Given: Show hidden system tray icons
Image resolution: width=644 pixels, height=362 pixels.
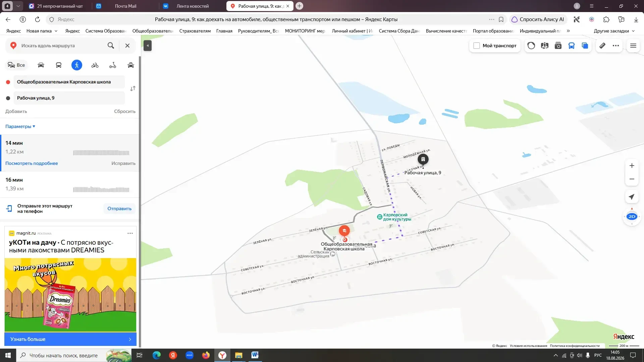Looking at the screenshot, I should [x=556, y=355].
